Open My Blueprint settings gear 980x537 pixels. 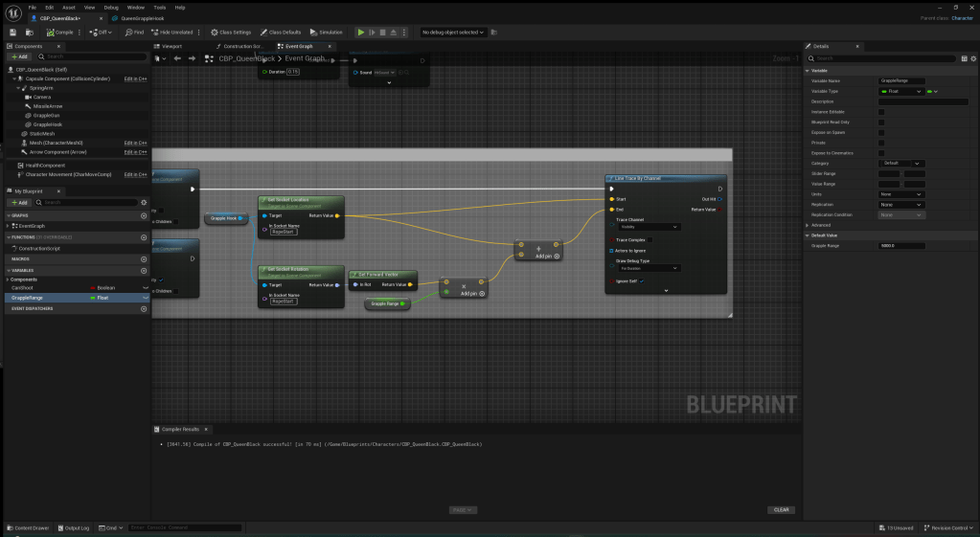144,202
